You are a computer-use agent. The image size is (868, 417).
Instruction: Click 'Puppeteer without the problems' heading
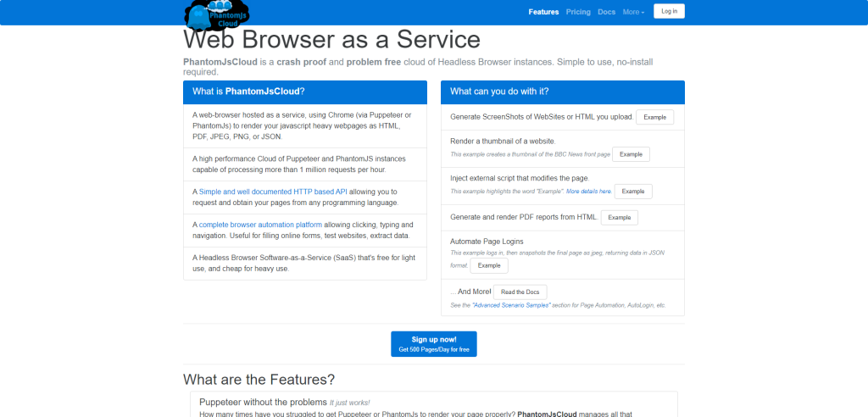pos(263,402)
